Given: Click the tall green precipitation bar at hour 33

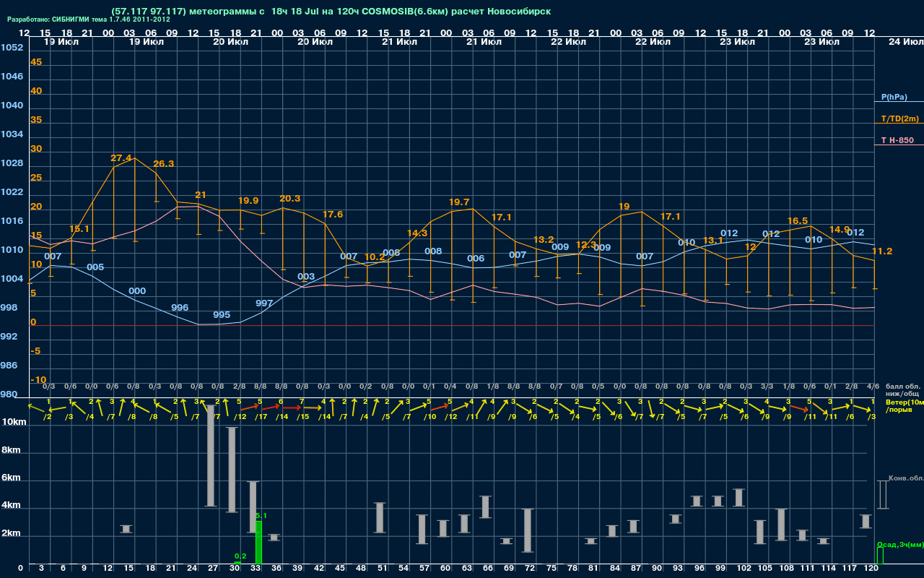Looking at the screenshot, I should coord(258,542).
